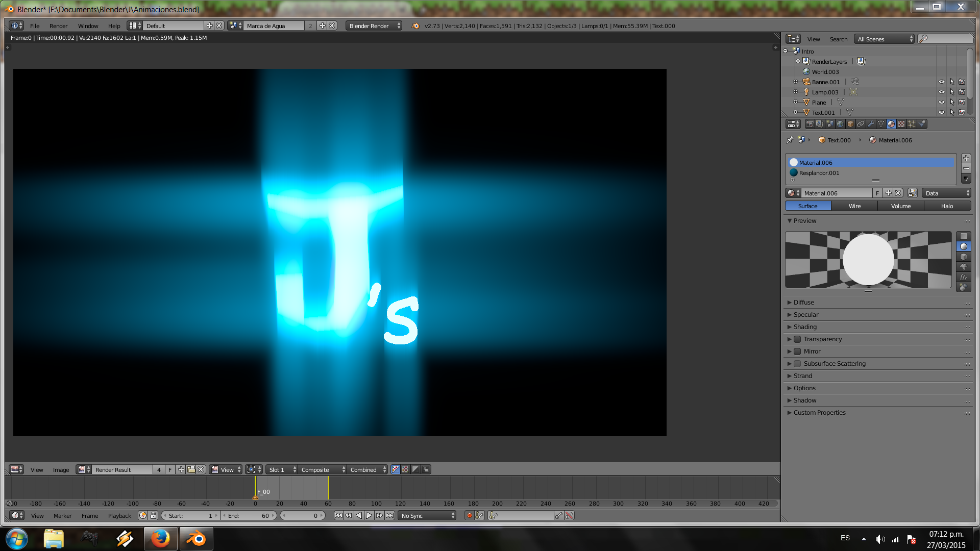Open the Modifiers wrench tab
Screen dimensions: 980x551
pos(871,124)
